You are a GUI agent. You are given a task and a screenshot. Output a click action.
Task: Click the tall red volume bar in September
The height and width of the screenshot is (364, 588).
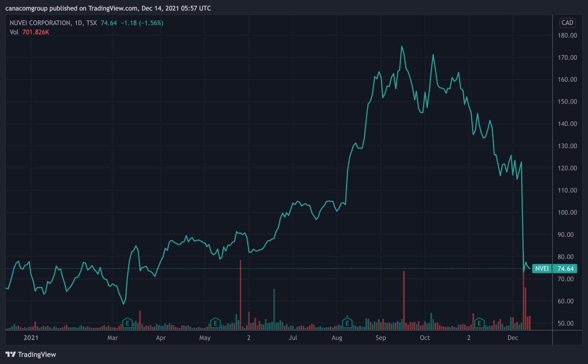coord(403,300)
